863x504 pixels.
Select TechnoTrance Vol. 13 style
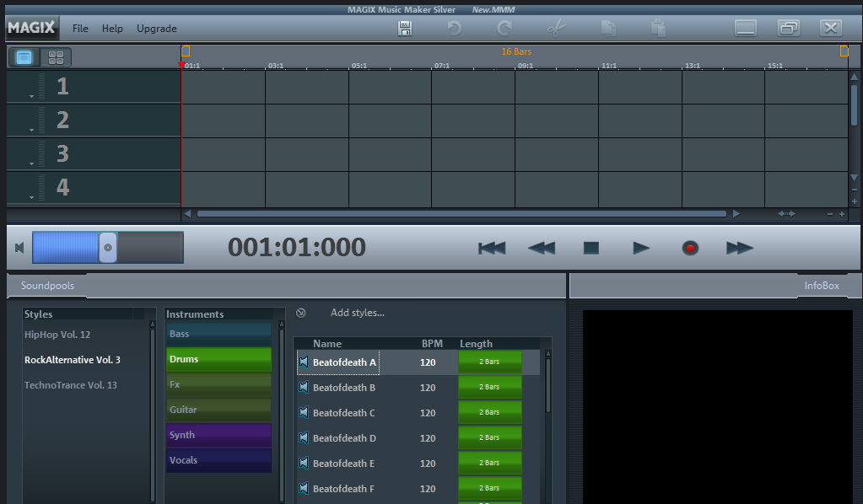(x=71, y=384)
